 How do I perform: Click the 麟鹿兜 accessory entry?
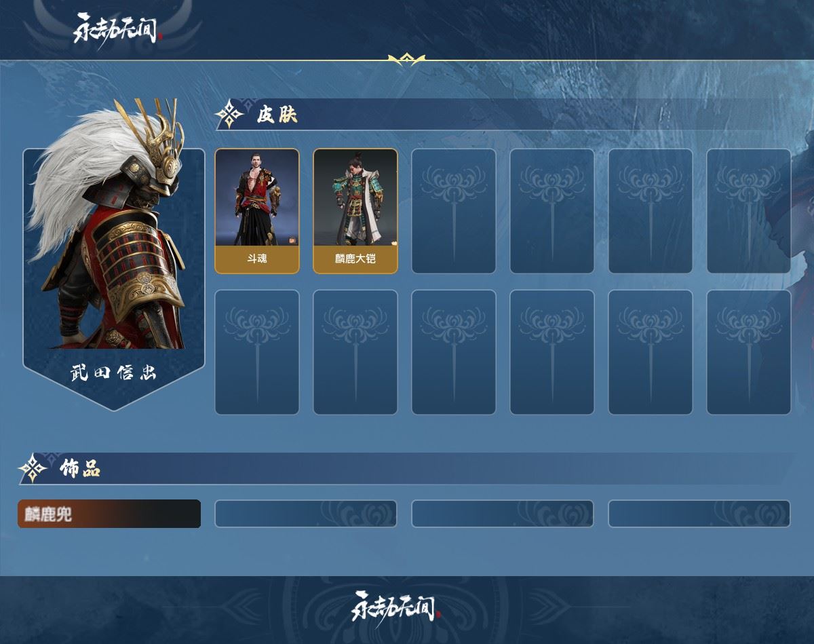(x=109, y=514)
